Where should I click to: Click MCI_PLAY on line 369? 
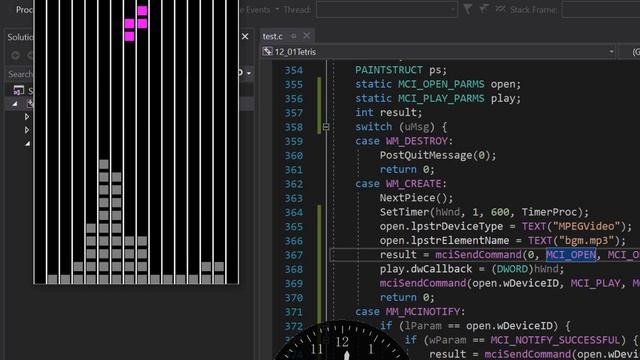(596, 283)
